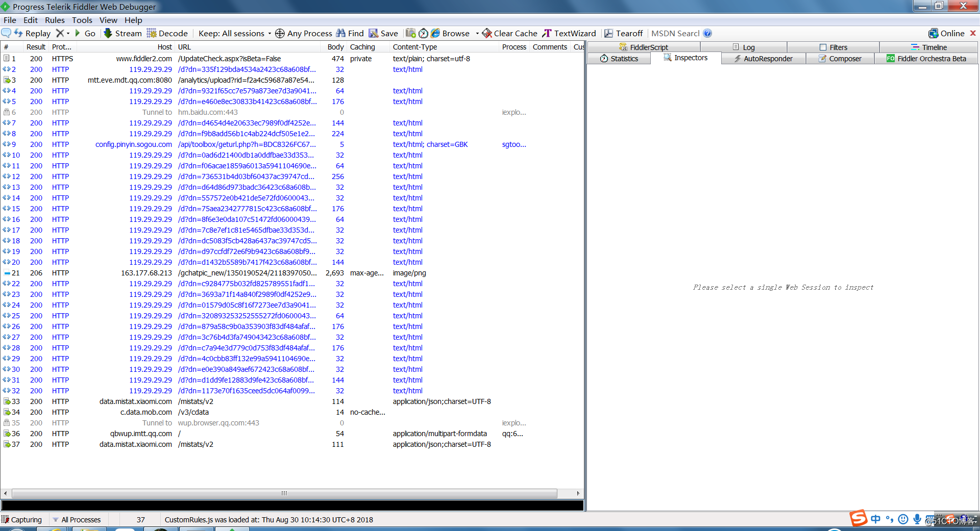Close the toolbar with red X
Screen dimensions: 980x531
[x=973, y=33]
